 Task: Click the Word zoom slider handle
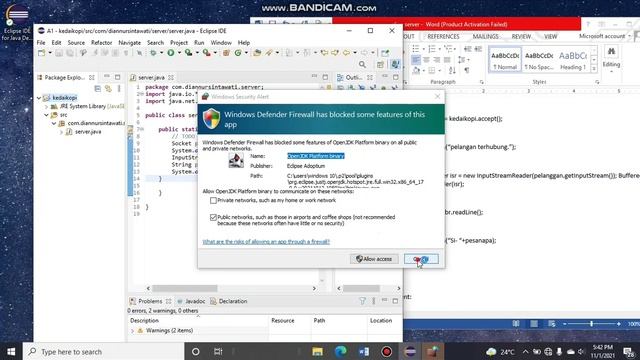pos(591,324)
